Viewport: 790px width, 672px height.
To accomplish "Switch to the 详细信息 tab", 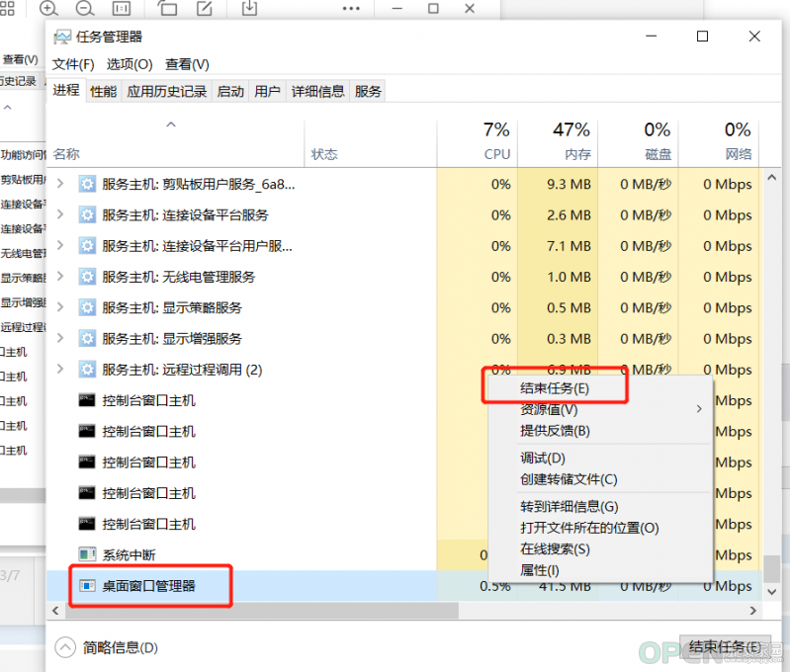I will pyautogui.click(x=318, y=91).
